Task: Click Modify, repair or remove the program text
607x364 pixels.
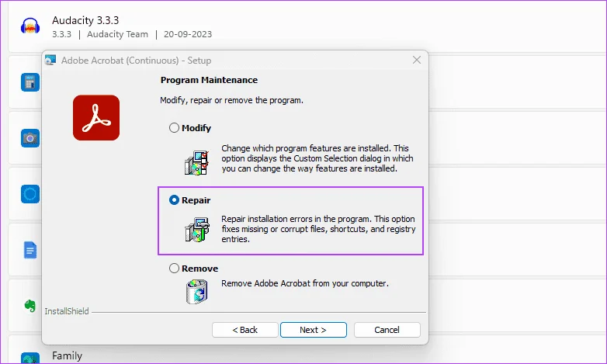Action: (231, 100)
